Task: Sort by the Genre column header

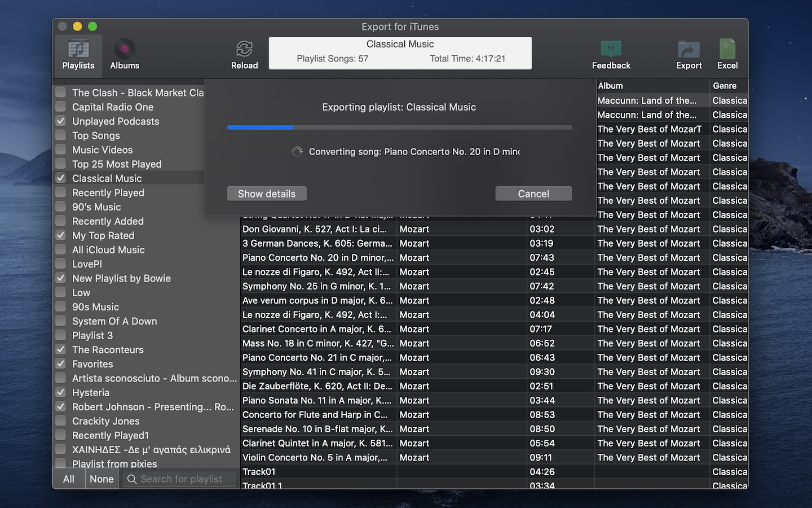Action: [x=729, y=86]
